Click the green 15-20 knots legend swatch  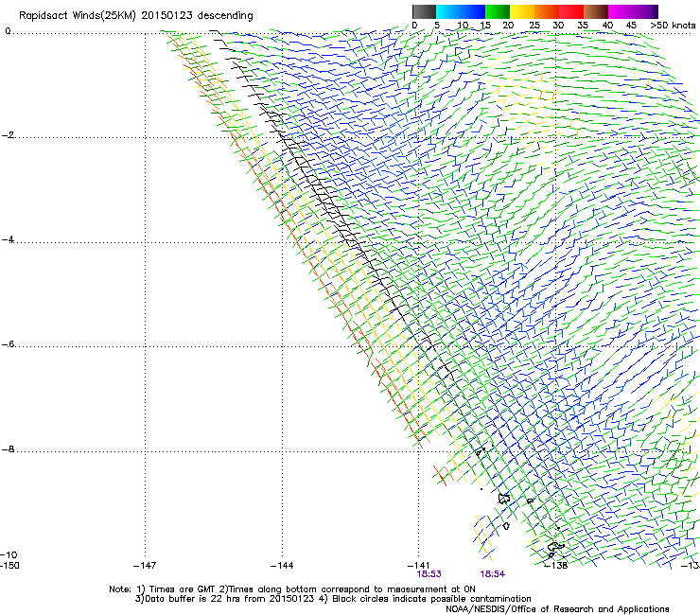[498, 11]
